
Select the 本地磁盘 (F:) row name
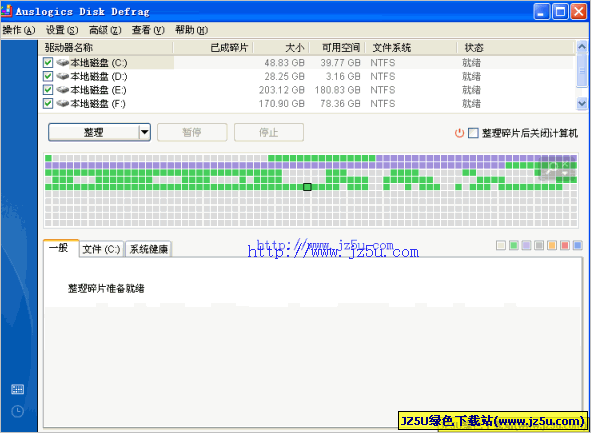(x=98, y=104)
